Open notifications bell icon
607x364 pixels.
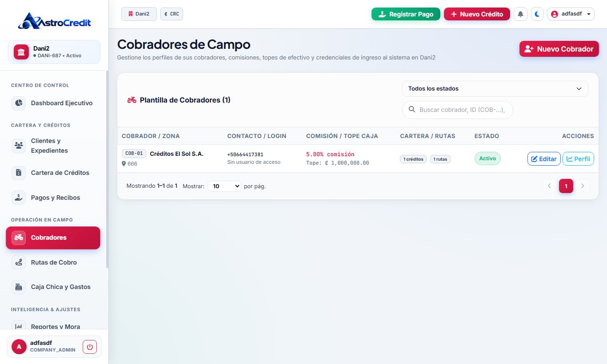(x=520, y=14)
